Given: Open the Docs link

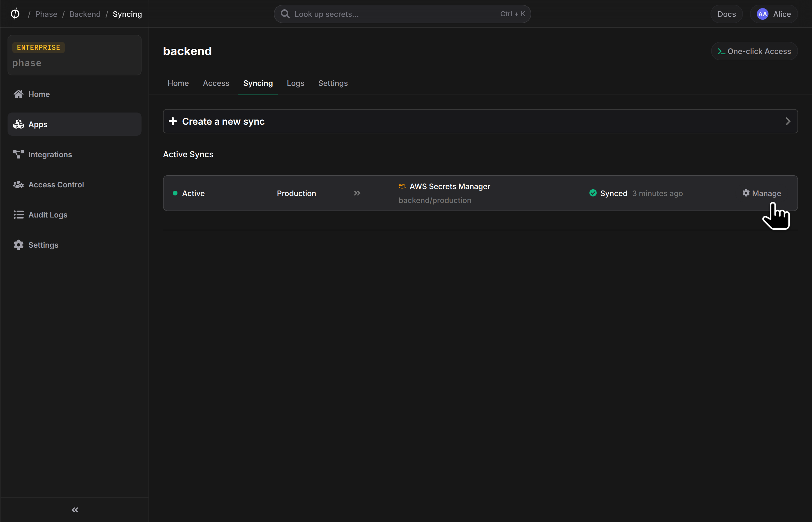Looking at the screenshot, I should click(x=727, y=14).
